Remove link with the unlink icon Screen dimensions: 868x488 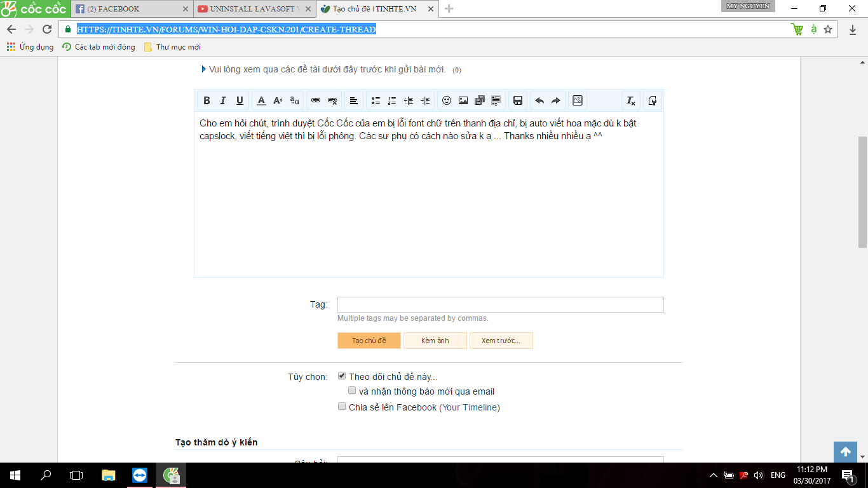pos(332,100)
